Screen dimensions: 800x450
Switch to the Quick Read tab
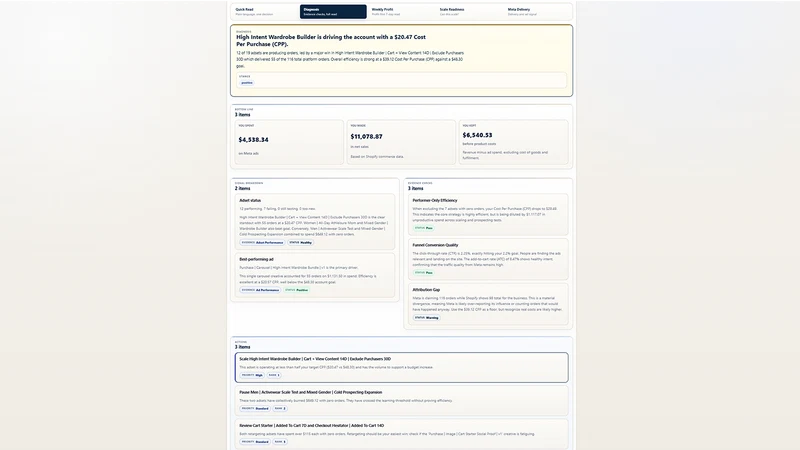coord(265,12)
